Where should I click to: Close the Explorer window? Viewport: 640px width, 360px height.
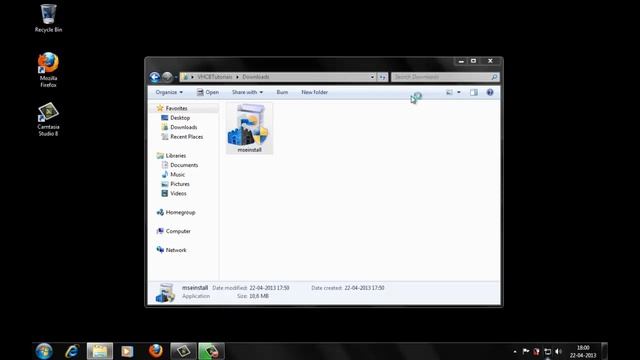click(x=490, y=61)
